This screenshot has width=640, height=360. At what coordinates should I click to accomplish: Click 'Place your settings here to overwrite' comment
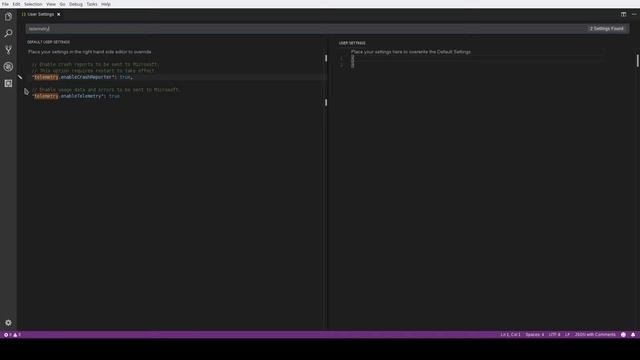[411, 52]
